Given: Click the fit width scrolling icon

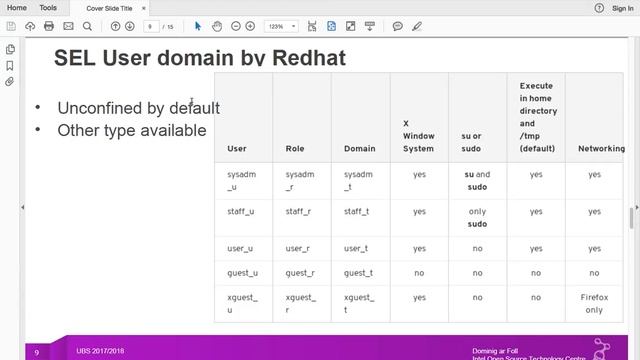Looking at the screenshot, I should [312, 27].
